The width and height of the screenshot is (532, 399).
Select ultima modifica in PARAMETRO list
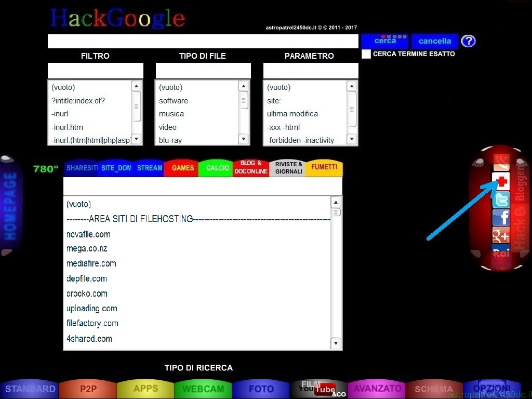pyautogui.click(x=292, y=114)
